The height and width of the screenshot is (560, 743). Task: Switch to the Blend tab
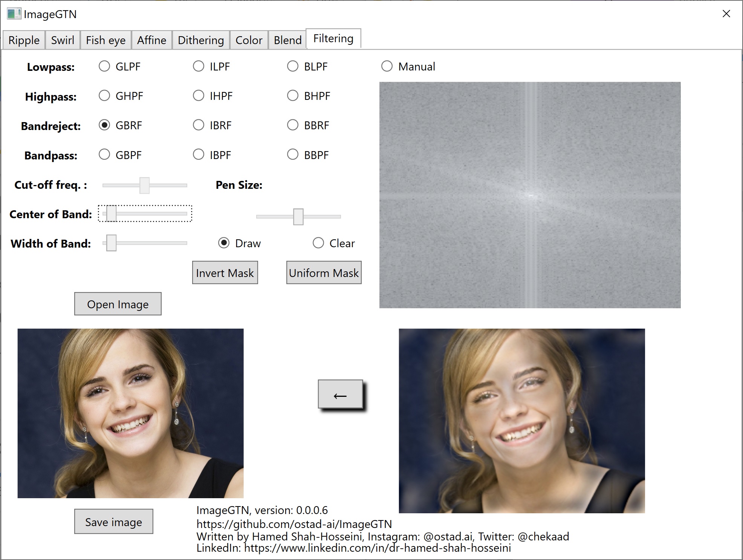[x=287, y=40]
